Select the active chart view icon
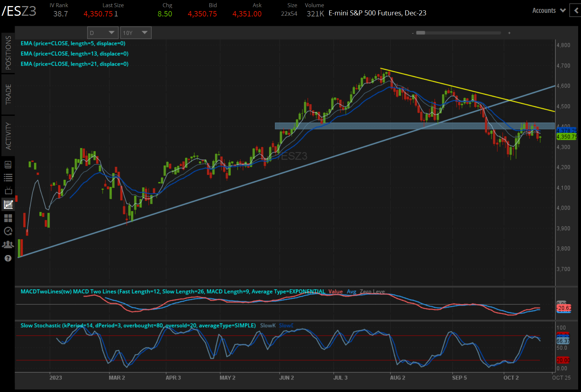Viewport: 581px width, 392px height. tap(8, 204)
